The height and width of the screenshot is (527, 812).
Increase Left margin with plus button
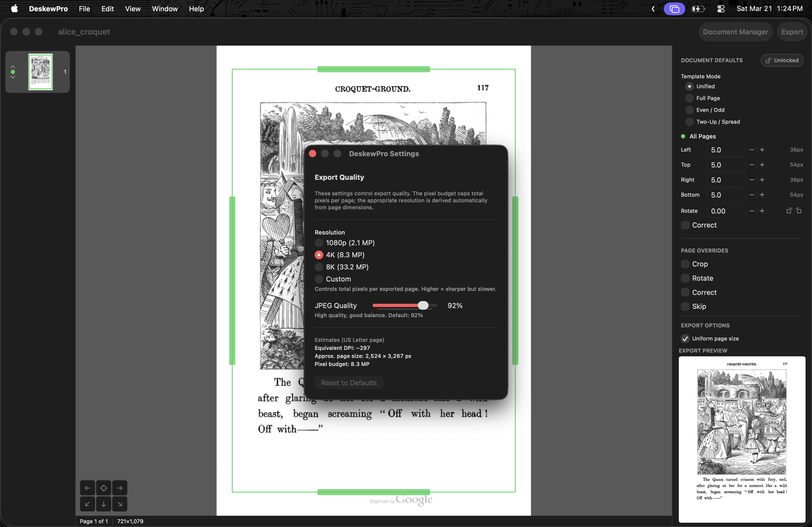[762, 150]
